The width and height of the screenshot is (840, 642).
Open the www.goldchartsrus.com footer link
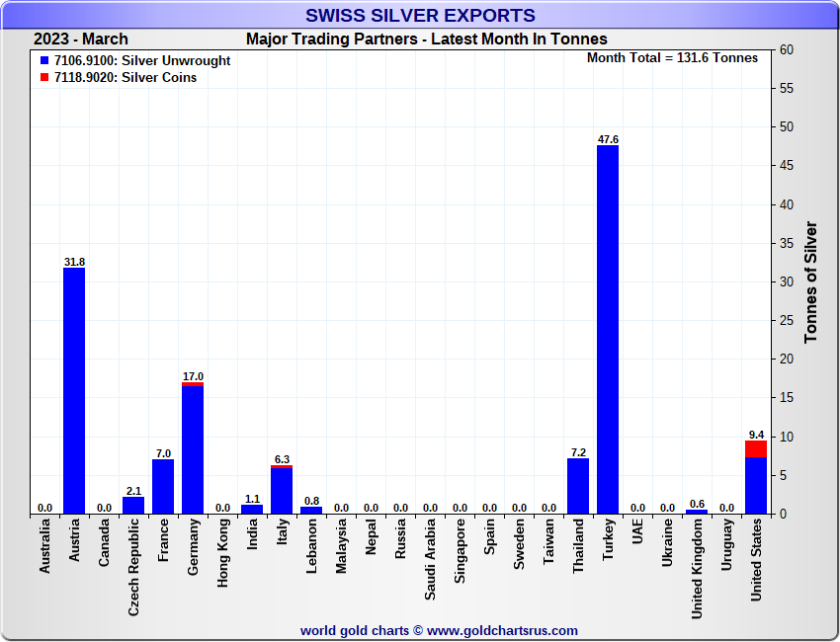point(502,630)
